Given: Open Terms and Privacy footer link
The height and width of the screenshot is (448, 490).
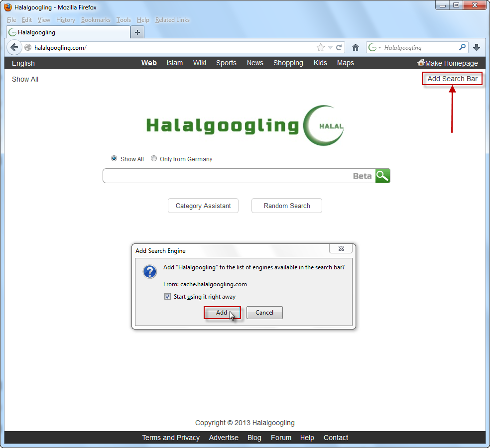Looking at the screenshot, I should tap(171, 438).
